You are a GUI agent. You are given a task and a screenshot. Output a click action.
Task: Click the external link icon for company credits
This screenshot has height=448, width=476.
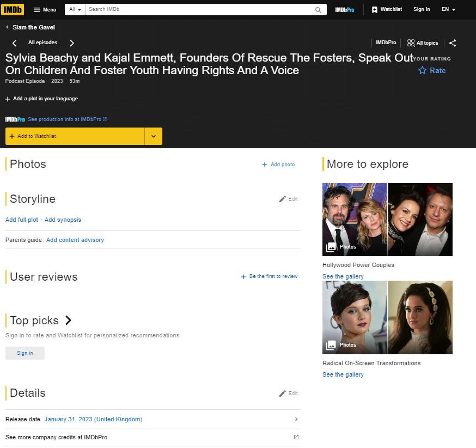296,437
